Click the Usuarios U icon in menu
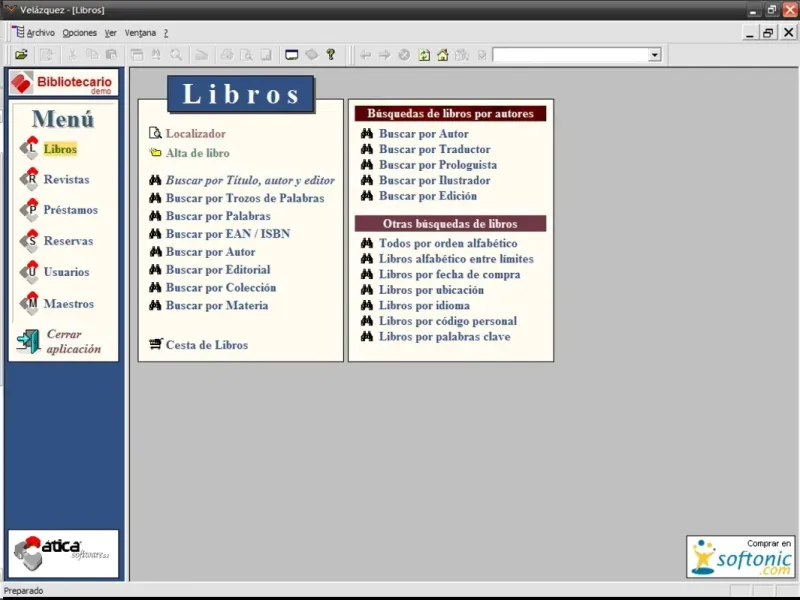The height and width of the screenshot is (600, 800). click(30, 271)
